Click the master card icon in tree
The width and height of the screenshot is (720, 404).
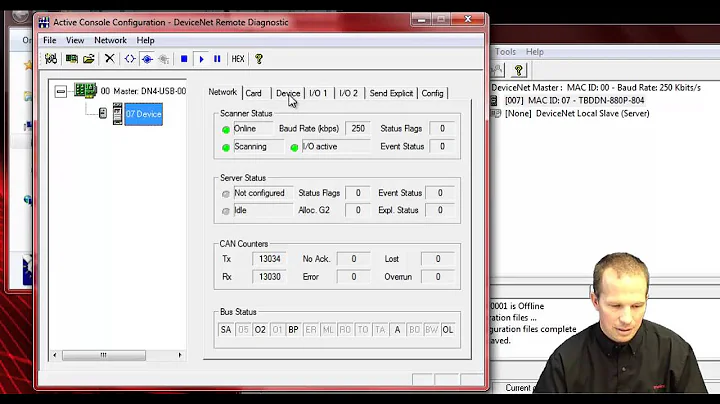pos(85,90)
